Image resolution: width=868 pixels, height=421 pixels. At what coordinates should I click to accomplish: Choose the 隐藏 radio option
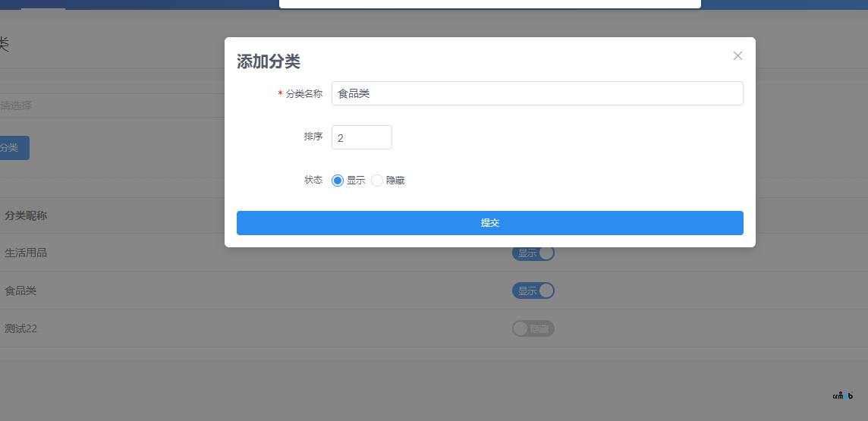[x=377, y=181]
